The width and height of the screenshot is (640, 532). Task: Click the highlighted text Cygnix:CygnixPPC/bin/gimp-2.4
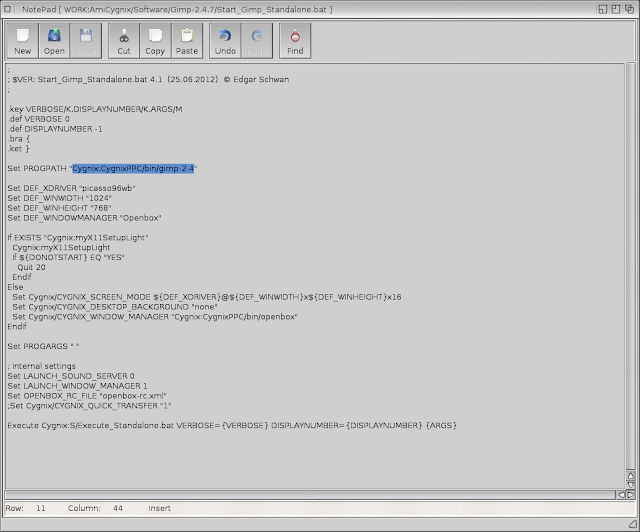[x=133, y=168]
